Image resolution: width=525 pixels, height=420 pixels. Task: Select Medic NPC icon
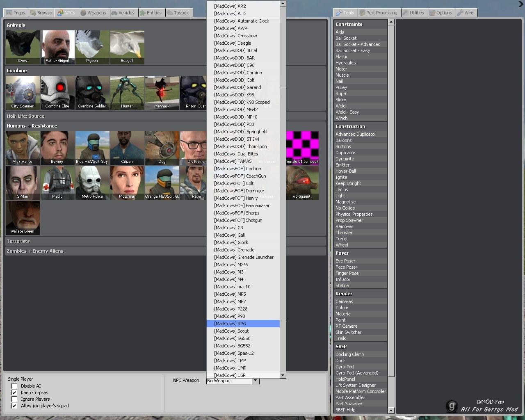click(x=57, y=183)
